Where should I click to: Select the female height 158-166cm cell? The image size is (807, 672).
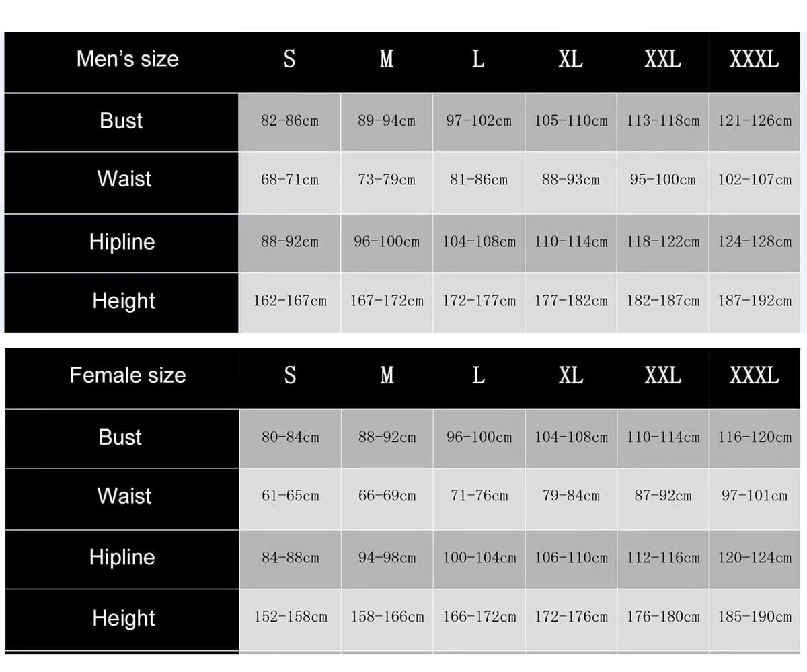click(387, 617)
